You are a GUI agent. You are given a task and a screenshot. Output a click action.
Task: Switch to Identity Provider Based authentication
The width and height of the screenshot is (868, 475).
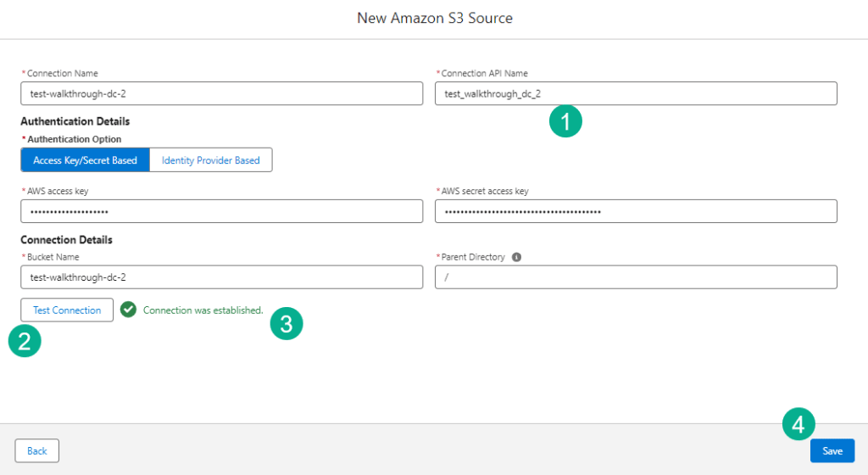coord(210,160)
